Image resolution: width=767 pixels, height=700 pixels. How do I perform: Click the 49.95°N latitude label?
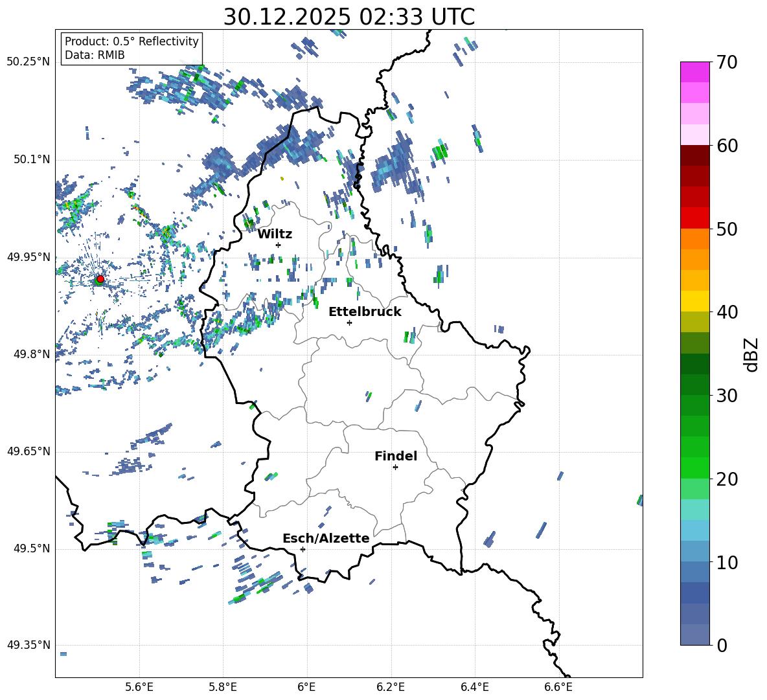pos(29,256)
